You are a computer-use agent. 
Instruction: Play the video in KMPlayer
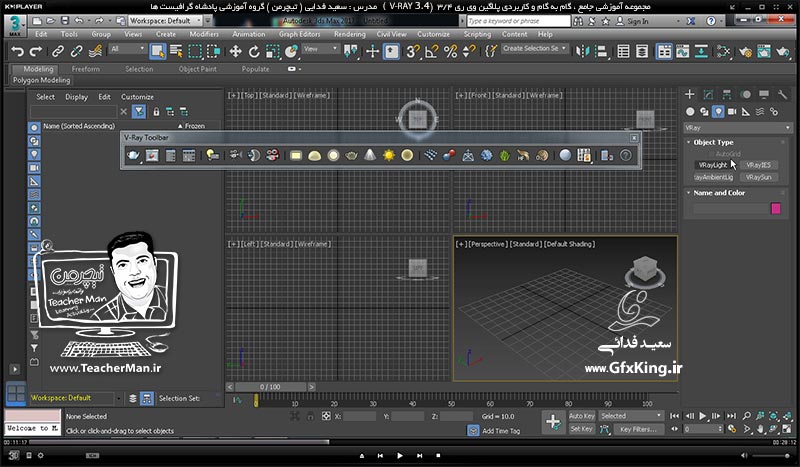399,455
